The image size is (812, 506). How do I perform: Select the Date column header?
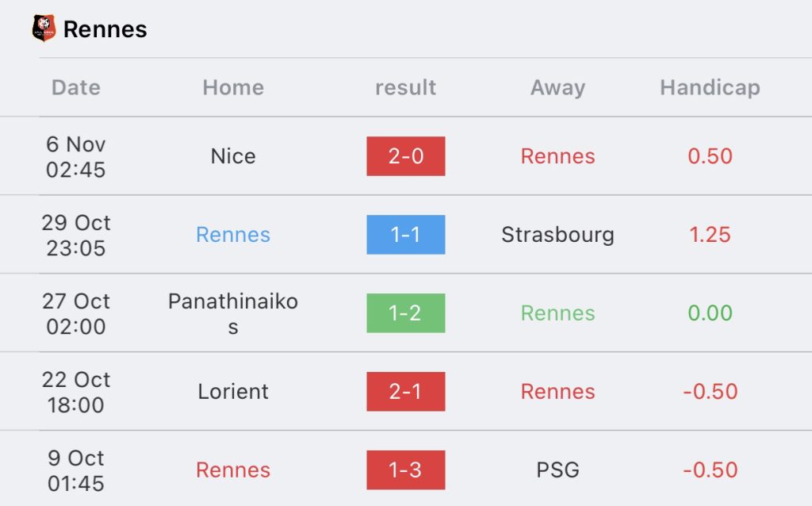pos(76,87)
